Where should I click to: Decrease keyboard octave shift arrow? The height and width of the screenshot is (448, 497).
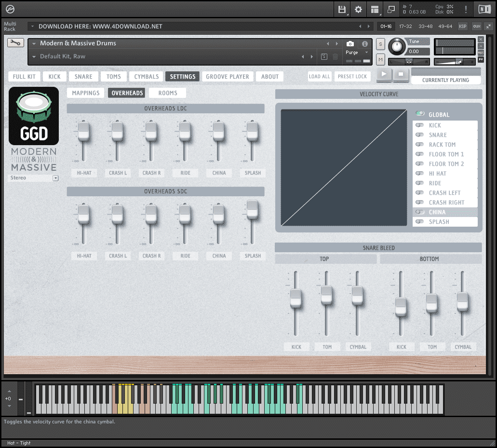[9, 406]
